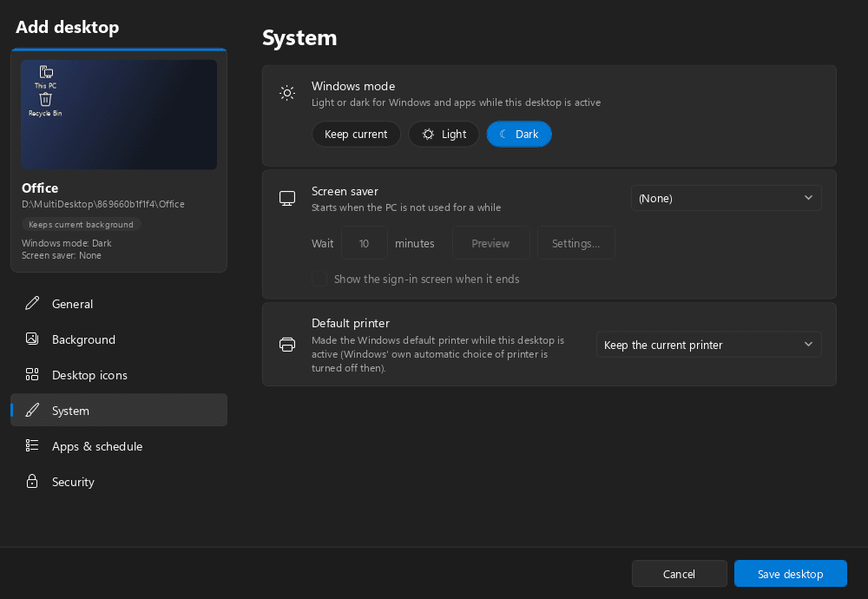Select the Keep current Windows mode option
This screenshot has height=599, width=868.
(356, 134)
